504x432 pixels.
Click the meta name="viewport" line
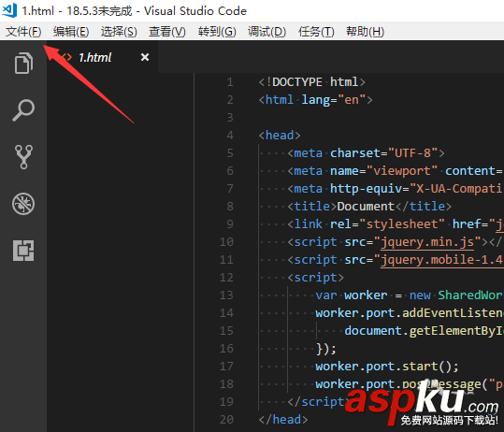tap(396, 171)
